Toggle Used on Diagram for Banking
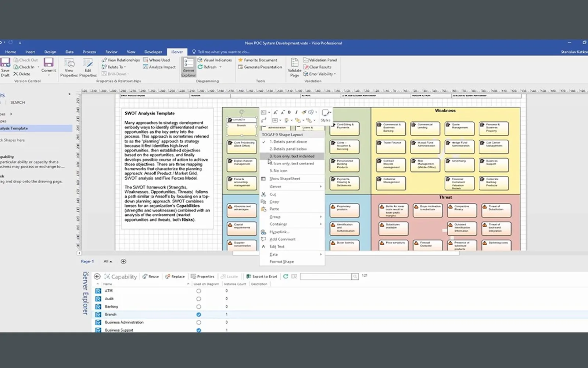 pyautogui.click(x=198, y=307)
